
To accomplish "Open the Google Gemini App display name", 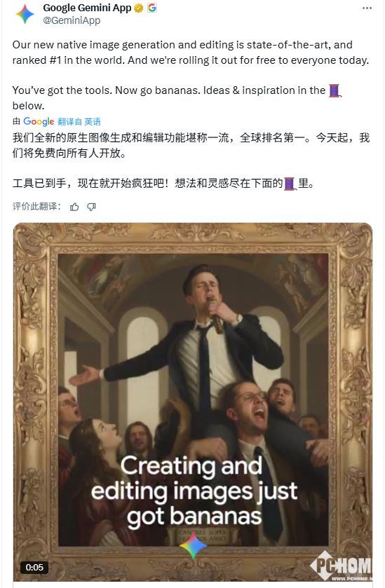I will coord(87,8).
